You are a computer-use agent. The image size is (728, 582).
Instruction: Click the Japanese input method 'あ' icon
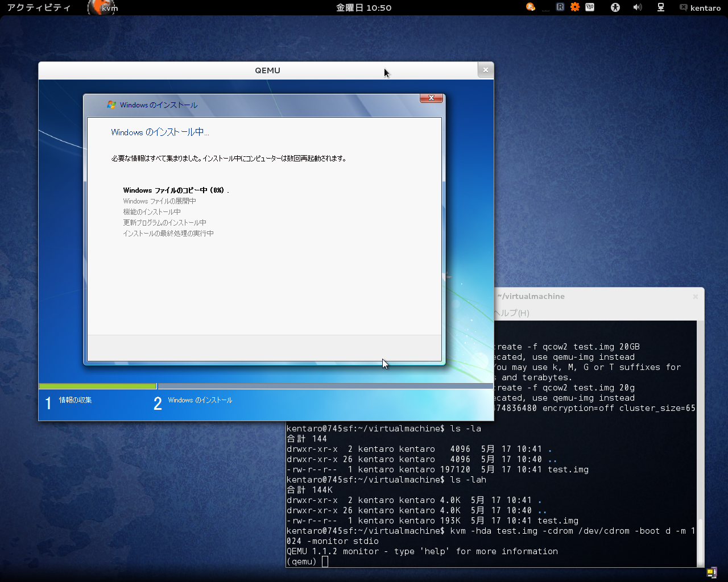[531, 7]
